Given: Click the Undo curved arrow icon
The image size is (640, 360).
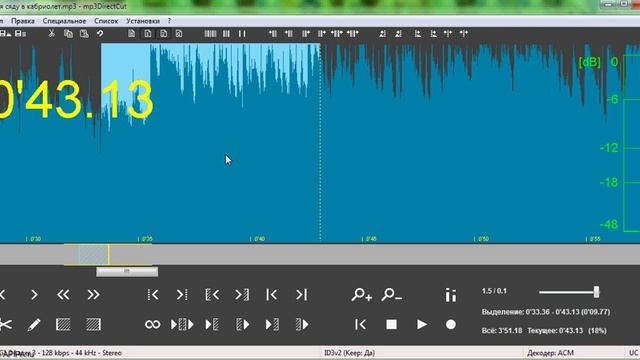Looking at the screenshot, I should pyautogui.click(x=100, y=33).
